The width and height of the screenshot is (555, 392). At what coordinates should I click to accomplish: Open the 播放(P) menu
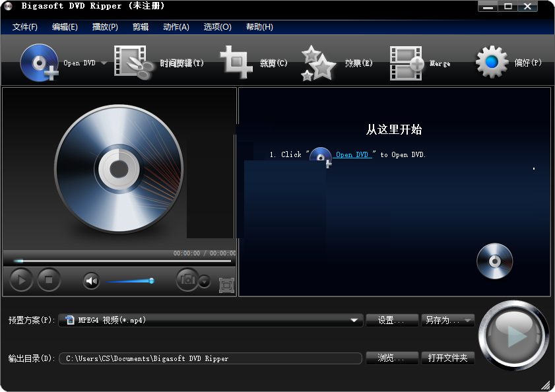105,27
